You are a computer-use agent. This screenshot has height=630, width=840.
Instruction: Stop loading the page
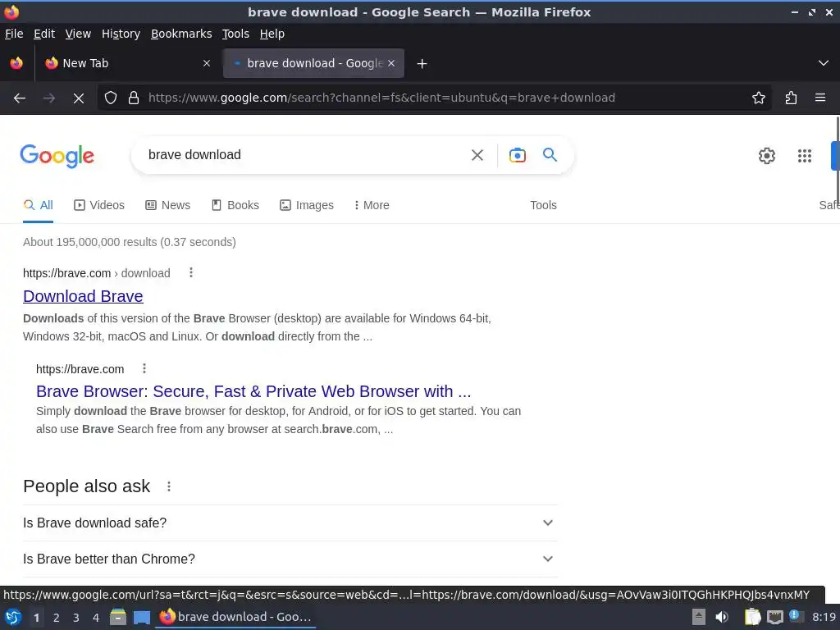78,98
